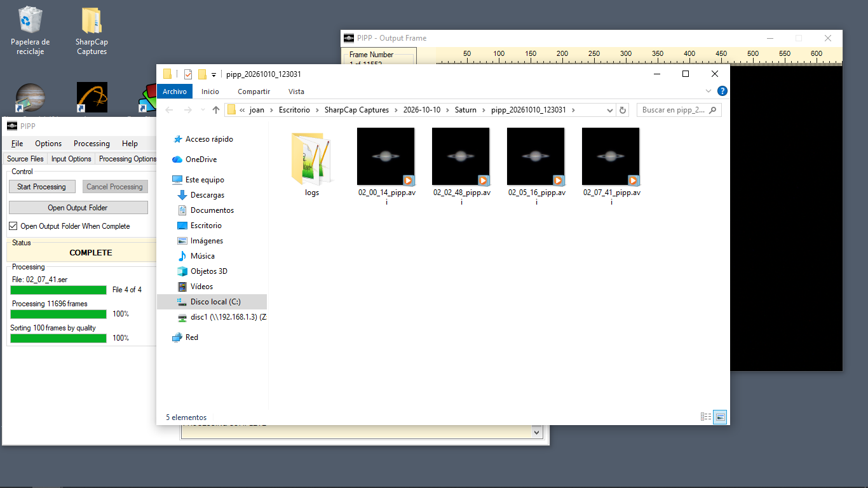
Task: Open the recent locations dropdown beside forward arrow
Action: (x=203, y=110)
